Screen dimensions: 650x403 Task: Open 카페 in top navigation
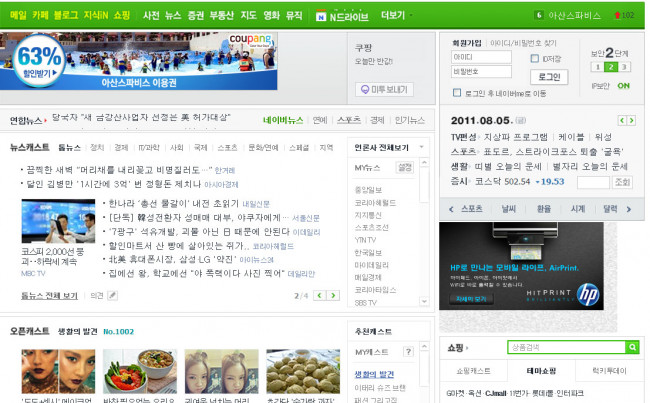pyautogui.click(x=40, y=15)
